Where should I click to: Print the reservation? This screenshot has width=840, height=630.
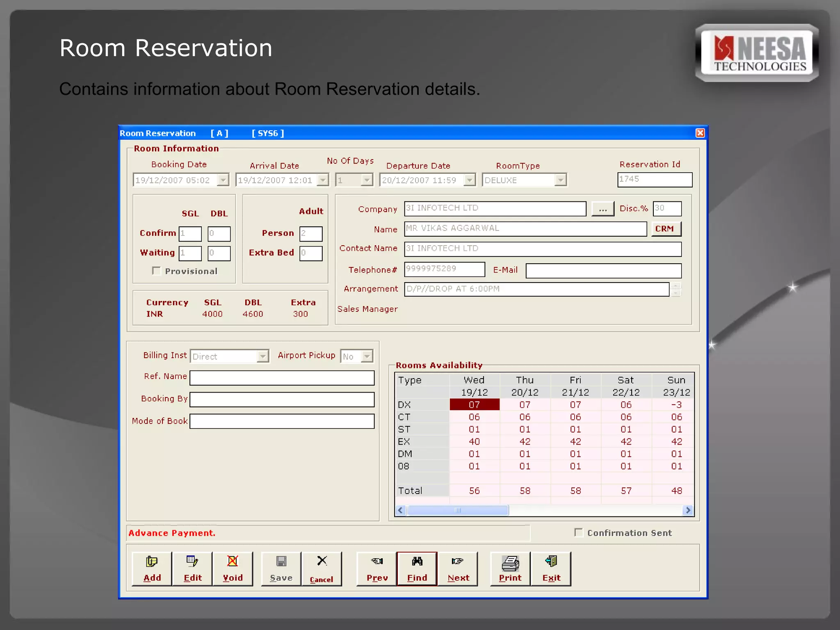[510, 568]
